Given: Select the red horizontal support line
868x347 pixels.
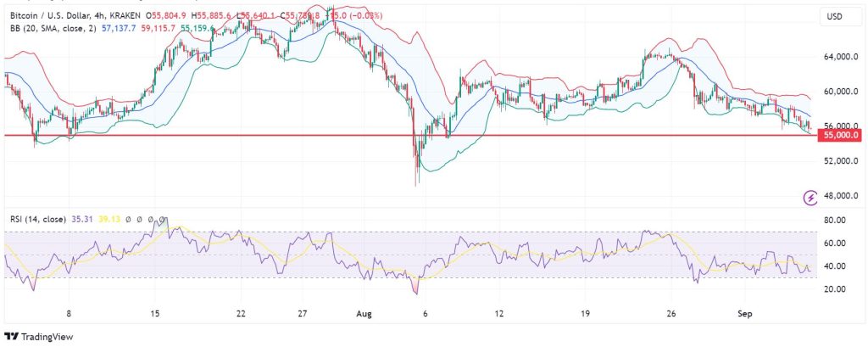Looking at the screenshot, I should pyautogui.click(x=409, y=135).
